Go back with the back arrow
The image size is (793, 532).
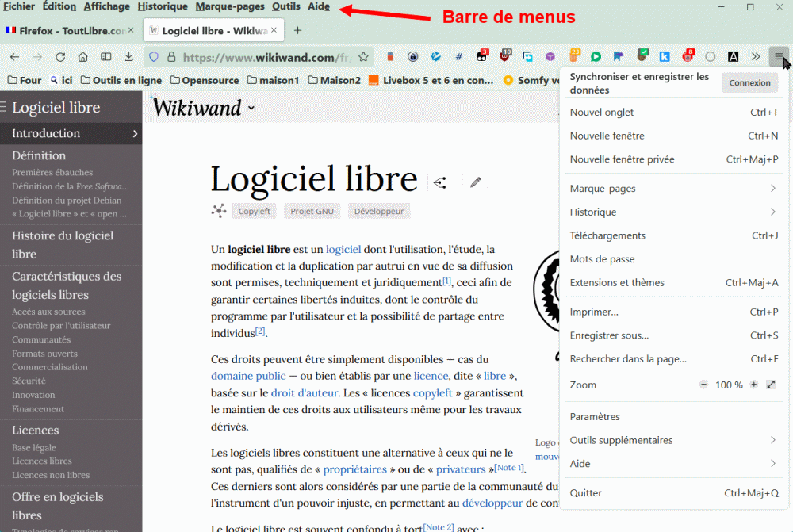tap(14, 57)
